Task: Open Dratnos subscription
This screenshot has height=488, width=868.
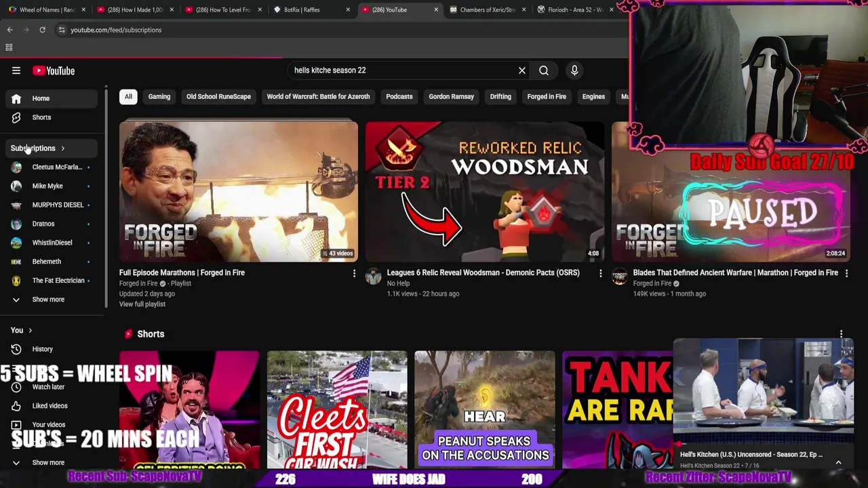Action: [52, 224]
